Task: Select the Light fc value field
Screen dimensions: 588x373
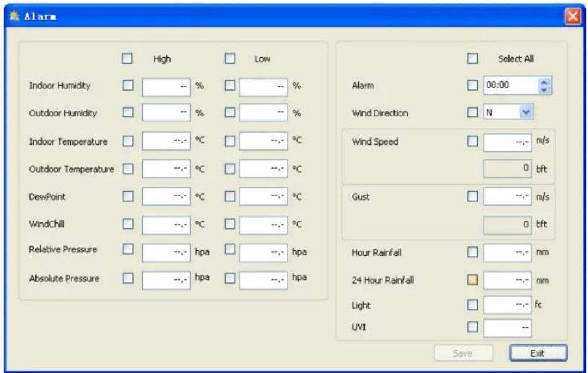Action: tap(508, 305)
